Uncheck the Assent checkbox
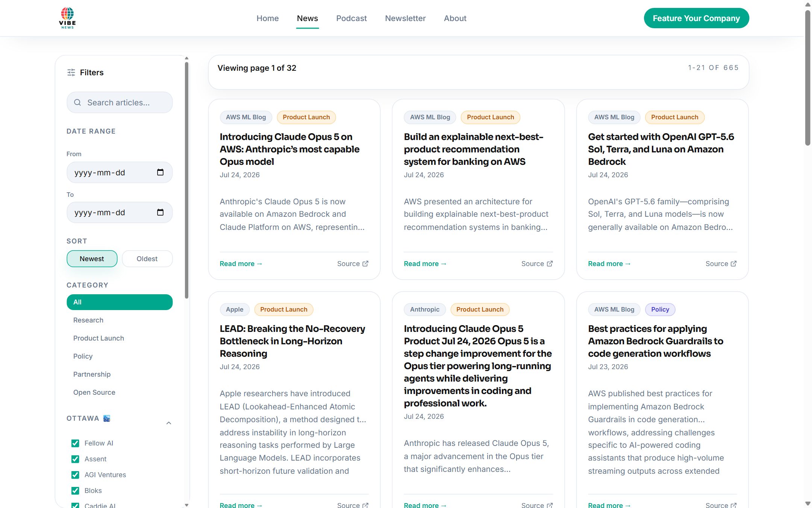Screen dimensions: 812x508 click(x=75, y=459)
